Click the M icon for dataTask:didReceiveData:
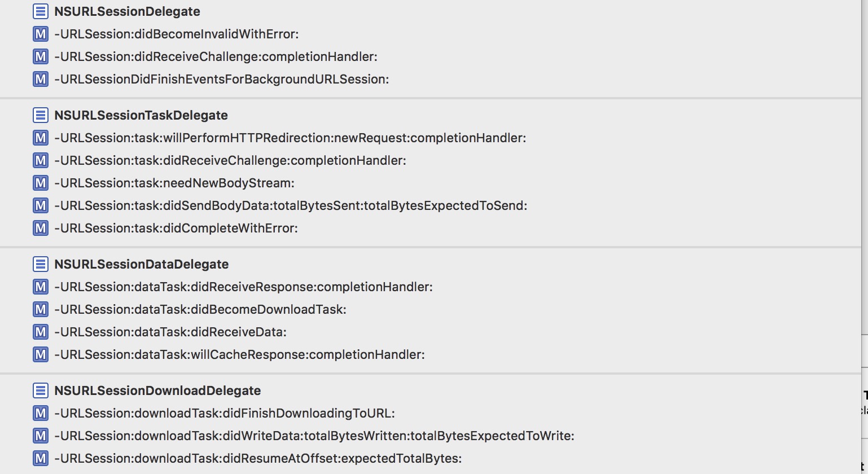 tap(41, 332)
